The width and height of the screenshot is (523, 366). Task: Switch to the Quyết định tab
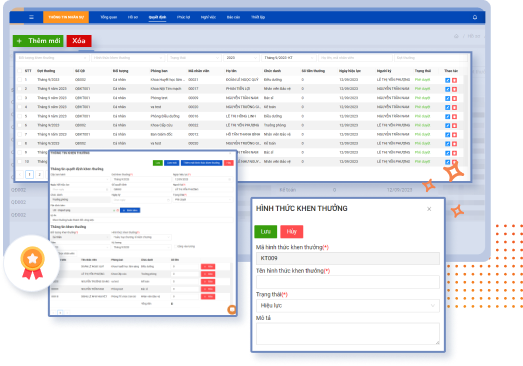[157, 17]
